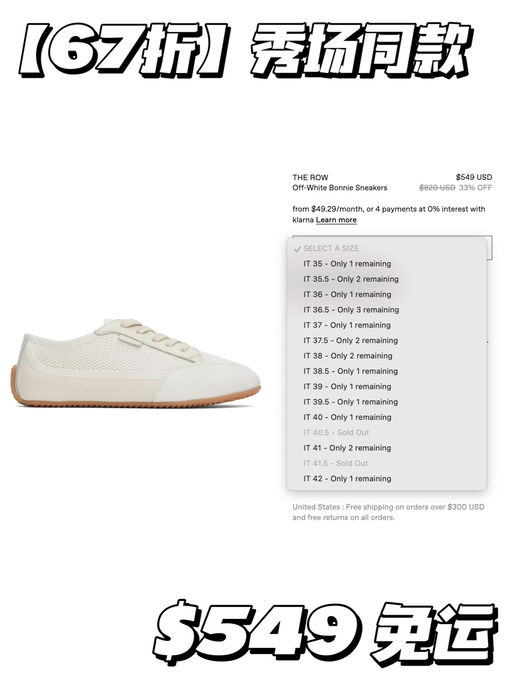This screenshot has width=512, height=682.
Task: Choose IT 36 from size list
Action: click(x=387, y=294)
